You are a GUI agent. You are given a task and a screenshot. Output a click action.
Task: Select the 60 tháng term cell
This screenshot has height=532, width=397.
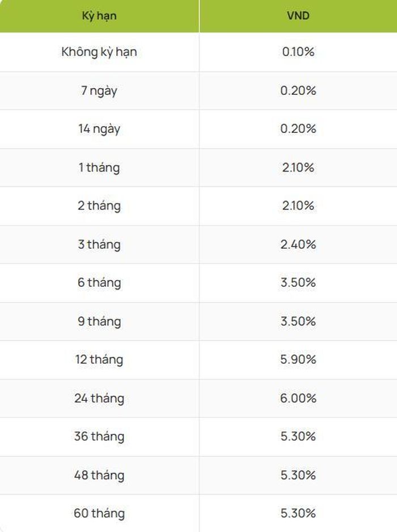pos(99,514)
